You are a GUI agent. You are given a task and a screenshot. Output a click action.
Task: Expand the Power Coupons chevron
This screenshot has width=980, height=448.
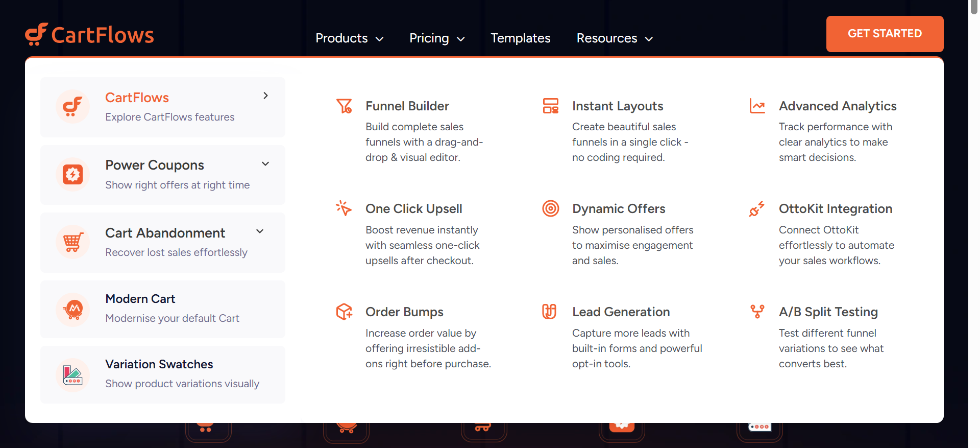pyautogui.click(x=265, y=163)
